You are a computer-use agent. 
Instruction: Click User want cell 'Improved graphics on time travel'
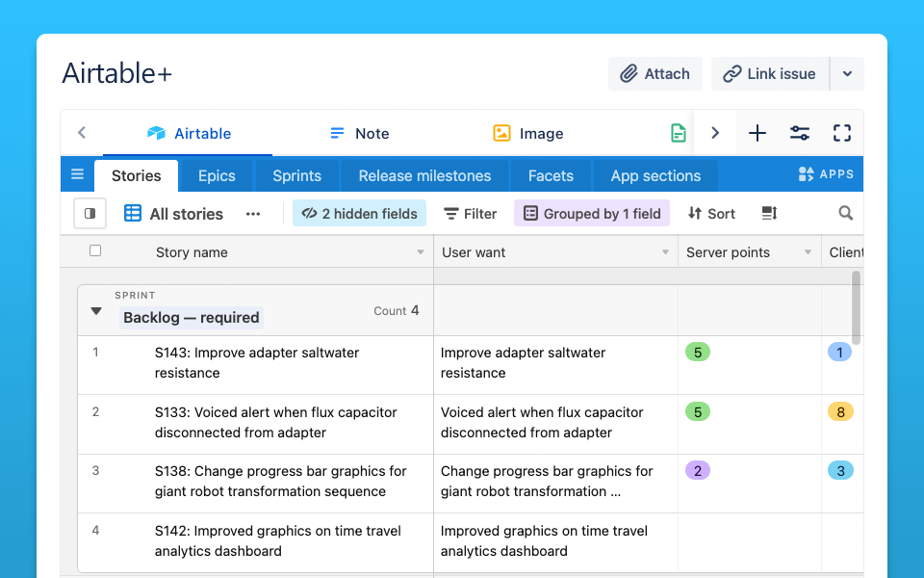tap(555, 542)
